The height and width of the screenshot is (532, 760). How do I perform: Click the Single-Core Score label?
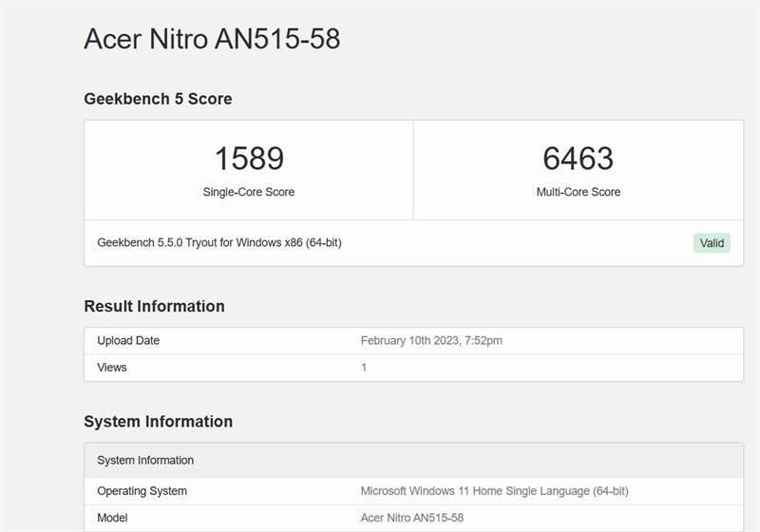pyautogui.click(x=249, y=192)
